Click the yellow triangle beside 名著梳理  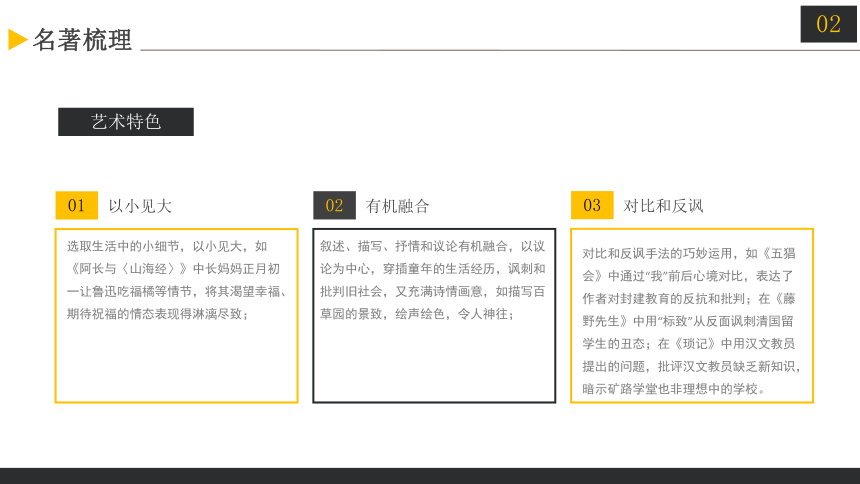coord(18,40)
